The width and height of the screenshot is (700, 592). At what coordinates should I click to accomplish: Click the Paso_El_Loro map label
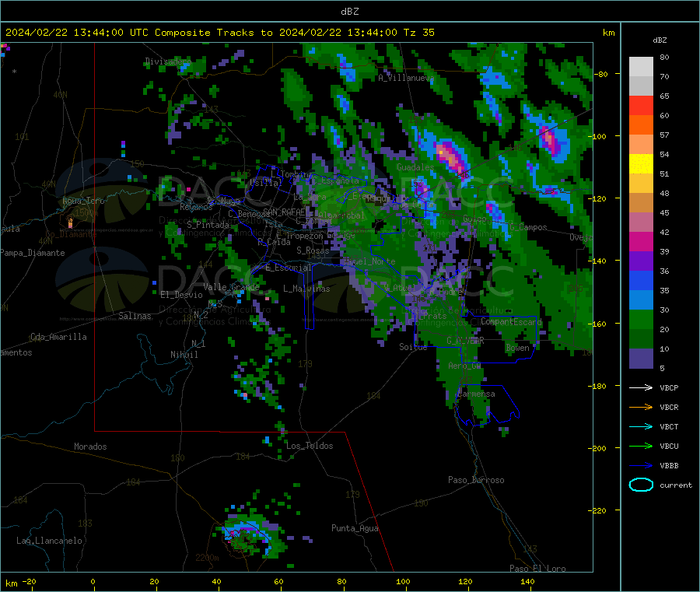(x=537, y=569)
